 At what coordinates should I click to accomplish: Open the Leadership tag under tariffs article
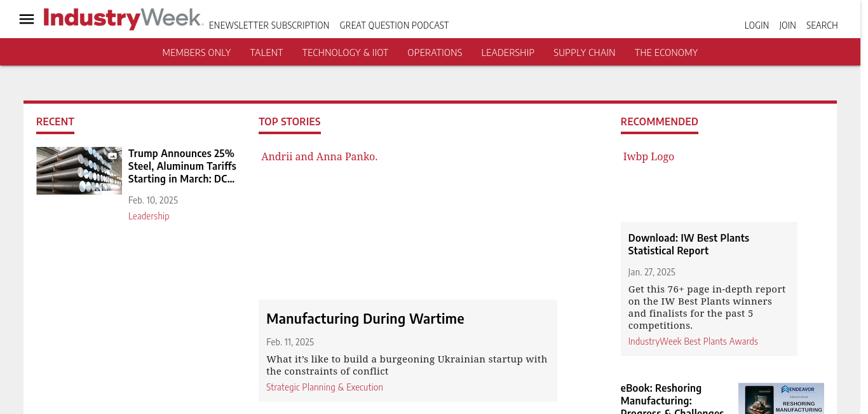point(149,216)
